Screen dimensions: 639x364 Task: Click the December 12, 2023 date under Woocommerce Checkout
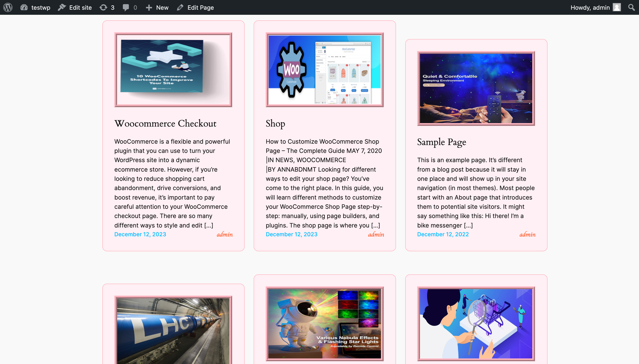click(140, 234)
